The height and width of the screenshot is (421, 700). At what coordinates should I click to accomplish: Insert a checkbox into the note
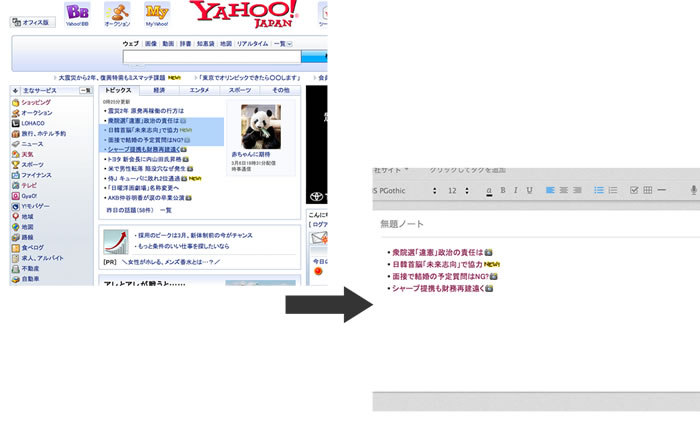[x=632, y=190]
